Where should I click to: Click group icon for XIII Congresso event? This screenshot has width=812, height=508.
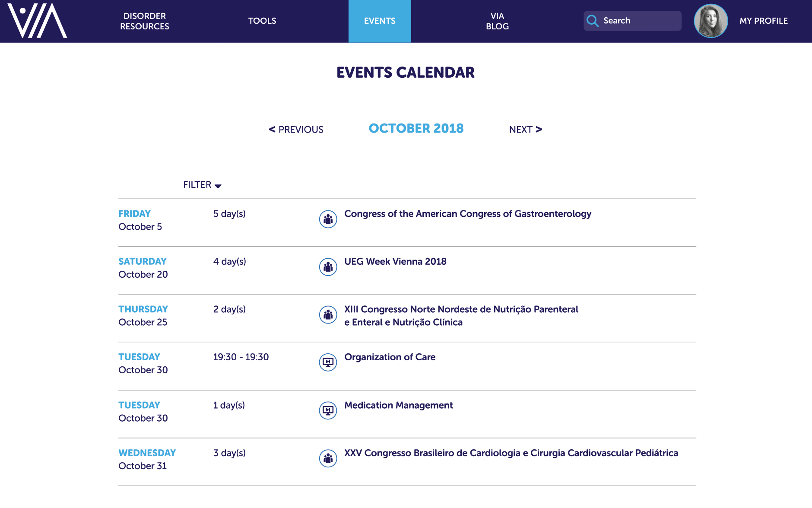click(x=328, y=315)
